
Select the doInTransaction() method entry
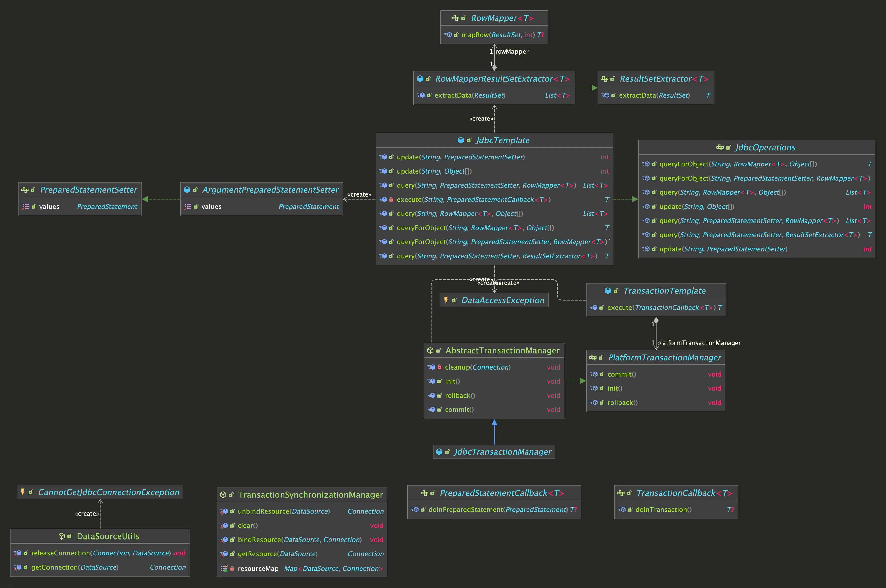663,510
